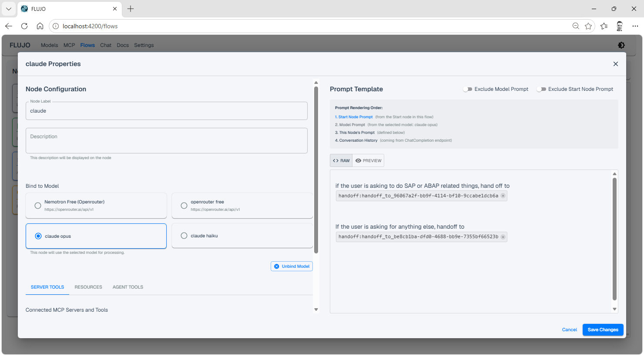Click the node configuration scrollbar thumb
Screen dimensions: 644x356
click(x=316, y=170)
